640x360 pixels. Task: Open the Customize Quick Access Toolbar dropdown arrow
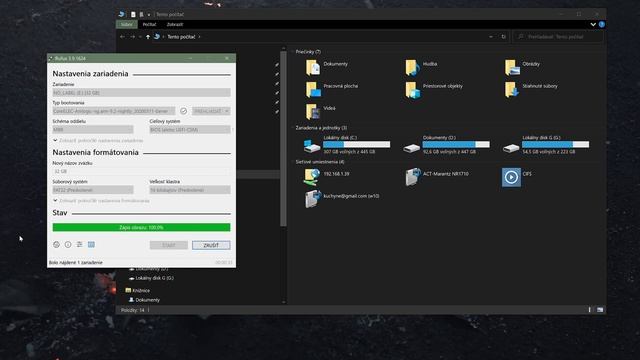pyautogui.click(x=149, y=15)
